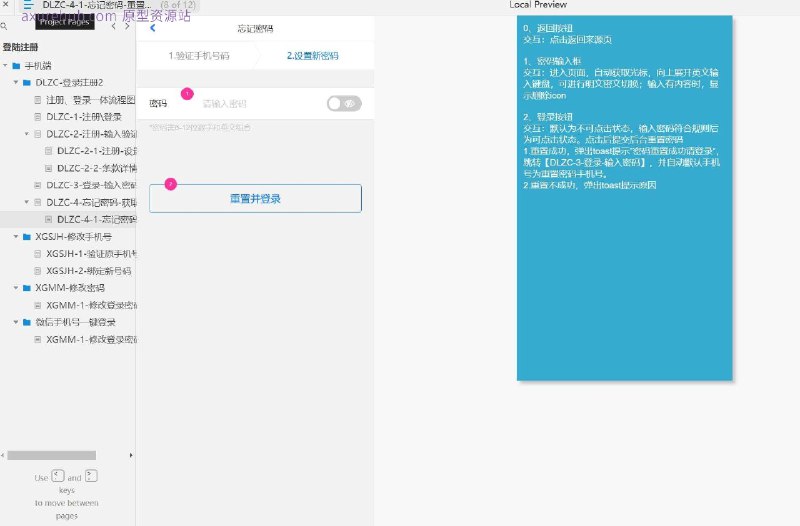Open the DLZC-1-注册\登录 page
800x526 pixels.
pyautogui.click(x=84, y=117)
